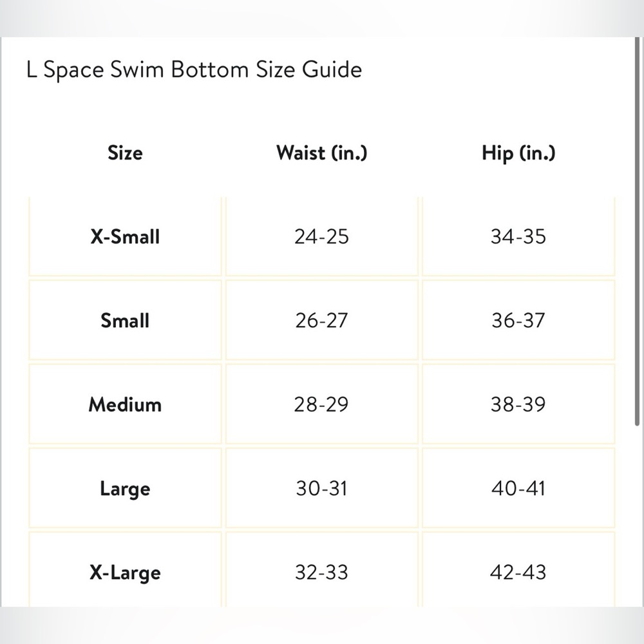Click the Hip (in.) column header
Viewport: 644px width, 644px height.
coord(518,153)
